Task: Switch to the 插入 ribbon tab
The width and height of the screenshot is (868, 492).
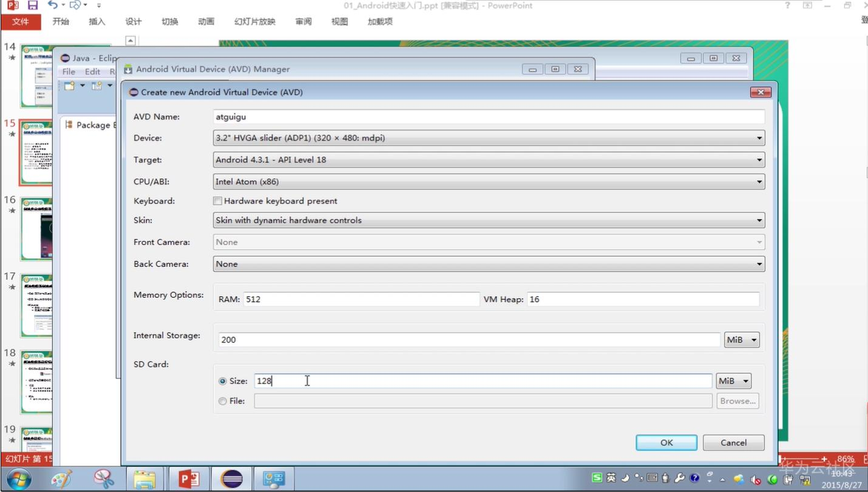Action: pos(97,22)
